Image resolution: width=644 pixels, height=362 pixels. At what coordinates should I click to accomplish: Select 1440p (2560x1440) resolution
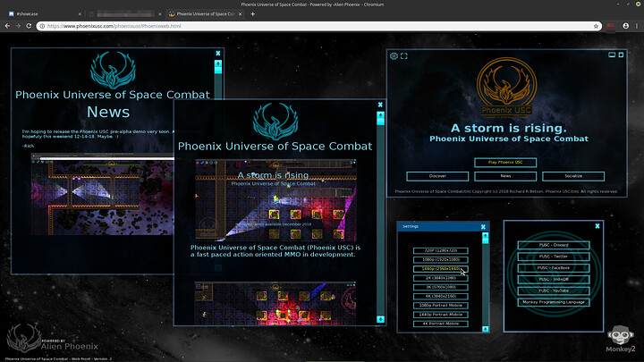[x=441, y=269]
